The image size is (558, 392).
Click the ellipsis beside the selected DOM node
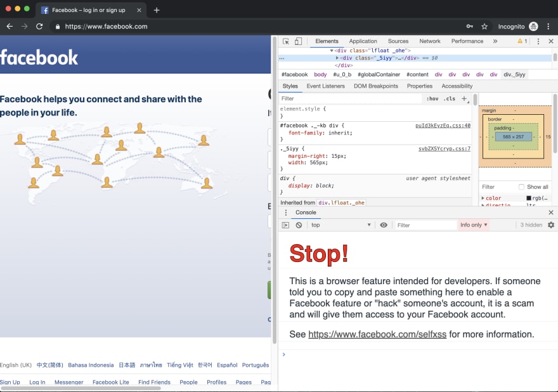(282, 58)
